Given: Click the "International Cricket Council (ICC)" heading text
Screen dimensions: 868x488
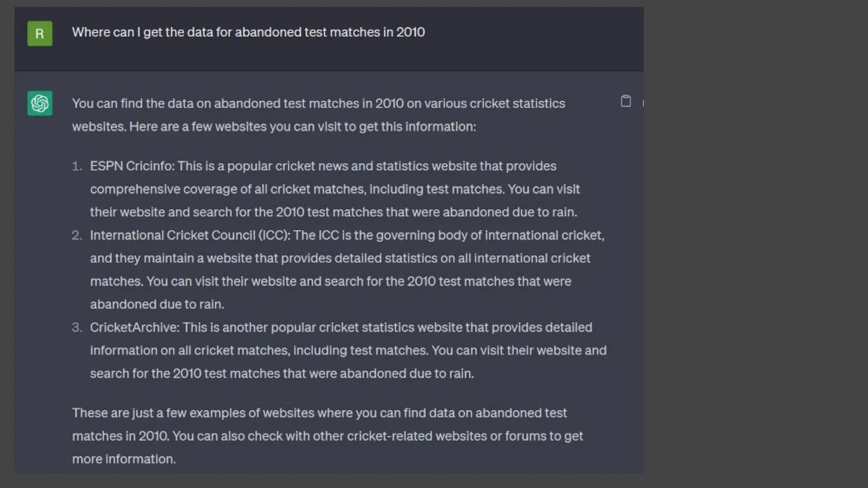Looking at the screenshot, I should pyautogui.click(x=189, y=236).
